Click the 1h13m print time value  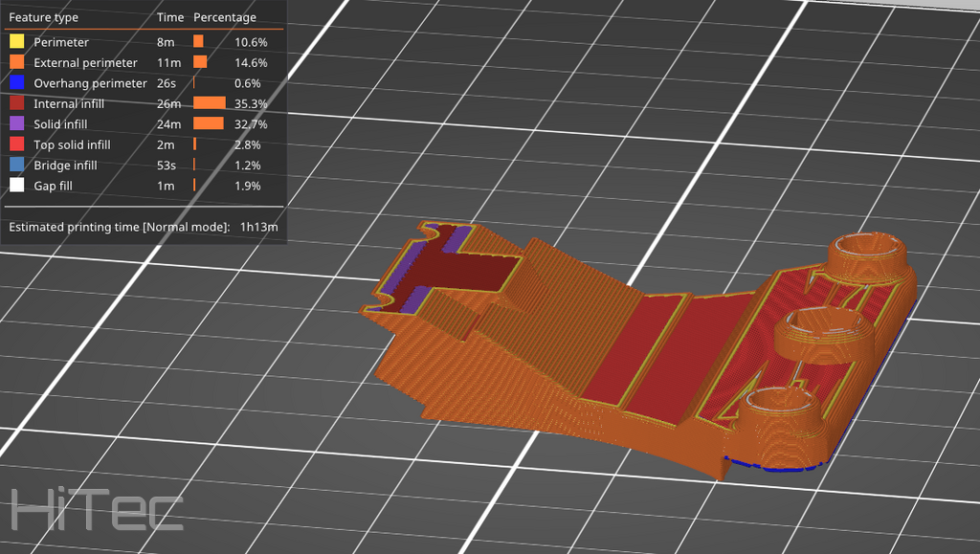pyautogui.click(x=258, y=228)
